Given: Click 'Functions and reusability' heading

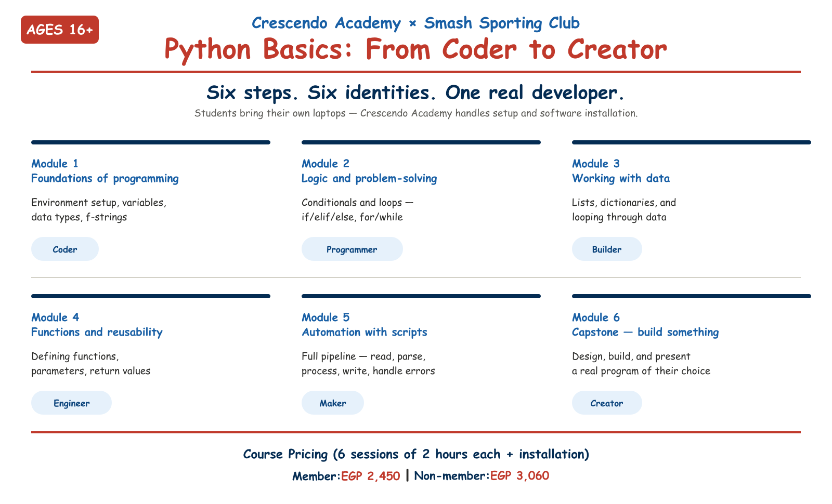Looking at the screenshot, I should coord(97,333).
